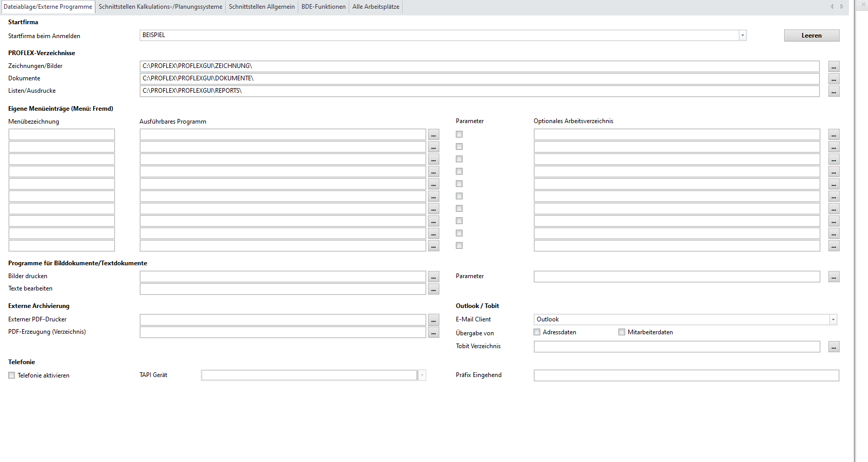Switch to BDE-Funktionen tab
The width and height of the screenshot is (868, 462).
point(323,7)
